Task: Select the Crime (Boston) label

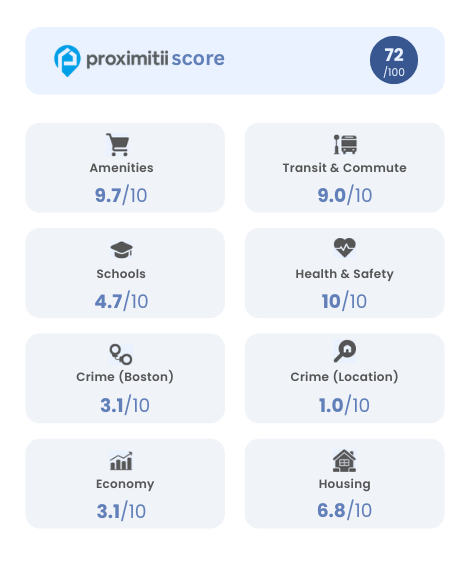Action: (125, 377)
